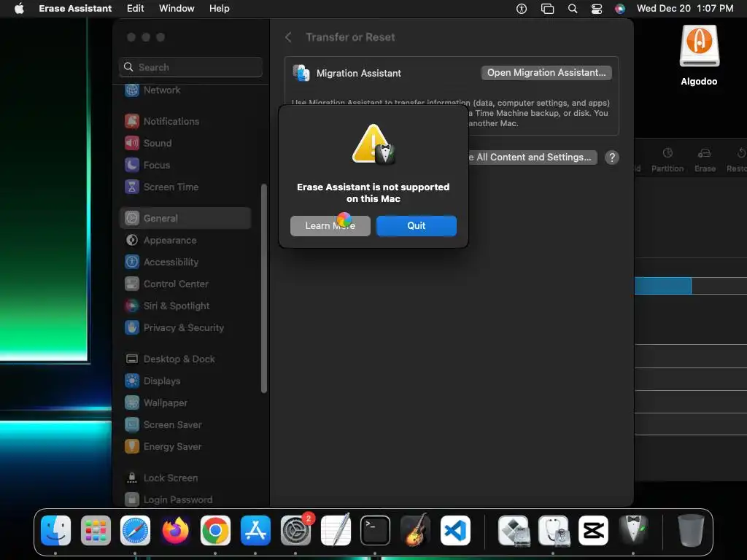Select General in the sidebar
The image size is (747, 560).
(186, 219)
